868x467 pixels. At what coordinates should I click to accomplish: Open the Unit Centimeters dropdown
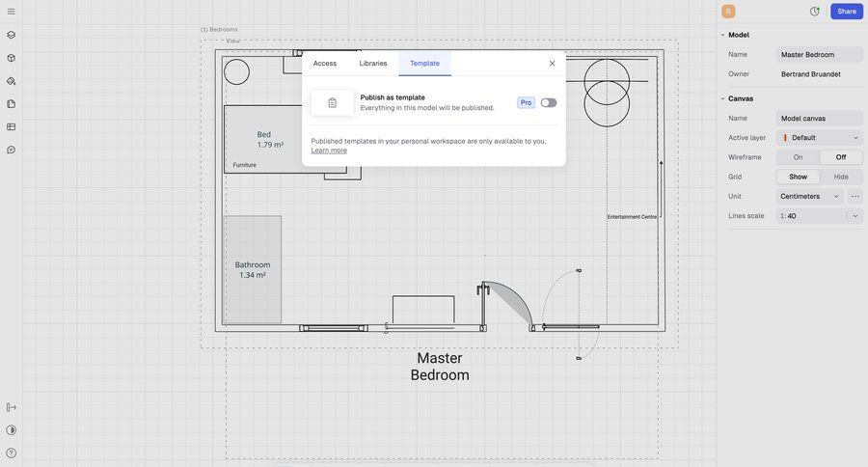click(x=810, y=196)
